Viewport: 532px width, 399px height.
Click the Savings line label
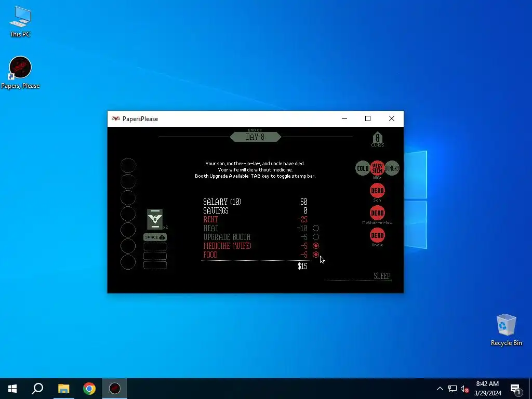(216, 211)
